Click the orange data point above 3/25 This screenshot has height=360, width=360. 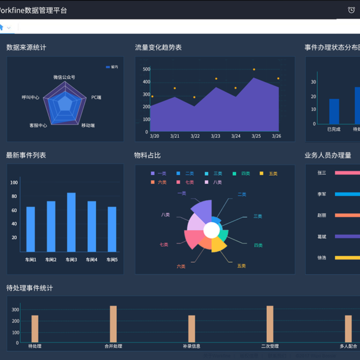[254, 69]
